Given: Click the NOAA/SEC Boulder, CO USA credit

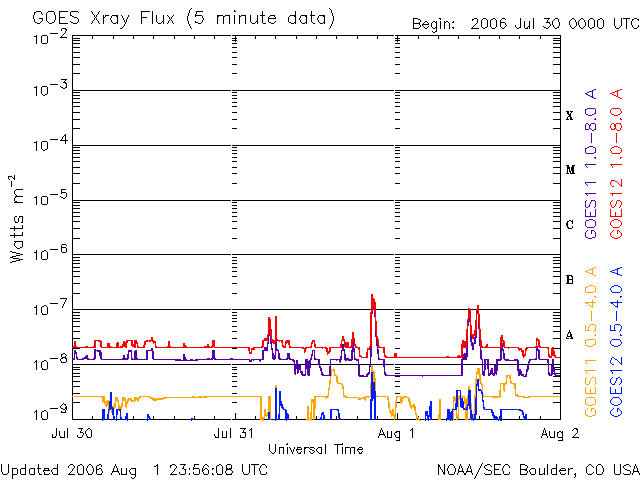Looking at the screenshot, I should click(537, 469).
